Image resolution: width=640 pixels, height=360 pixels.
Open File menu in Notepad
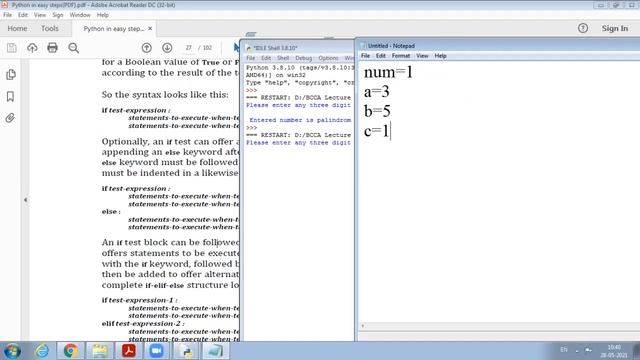(365, 56)
